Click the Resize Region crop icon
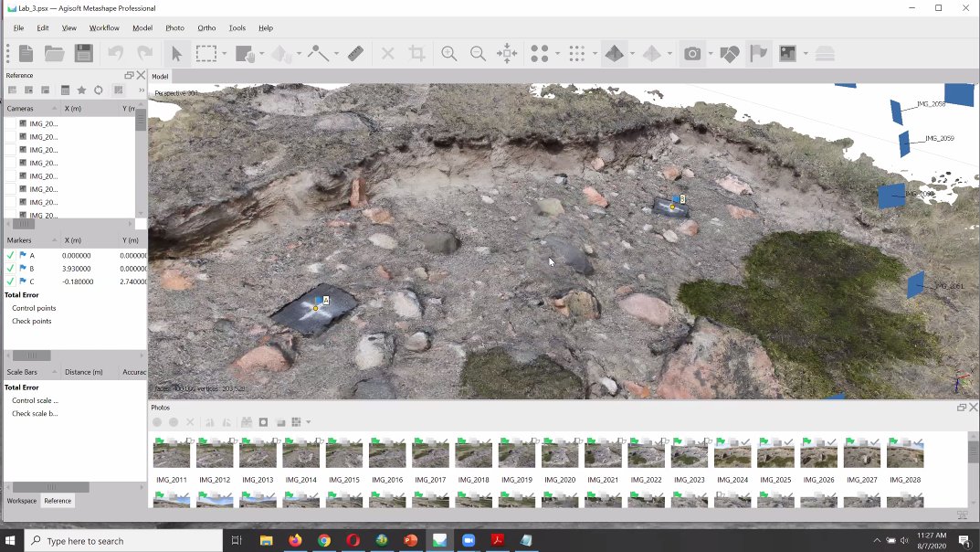Screen dimensions: 980x552 click(x=417, y=53)
